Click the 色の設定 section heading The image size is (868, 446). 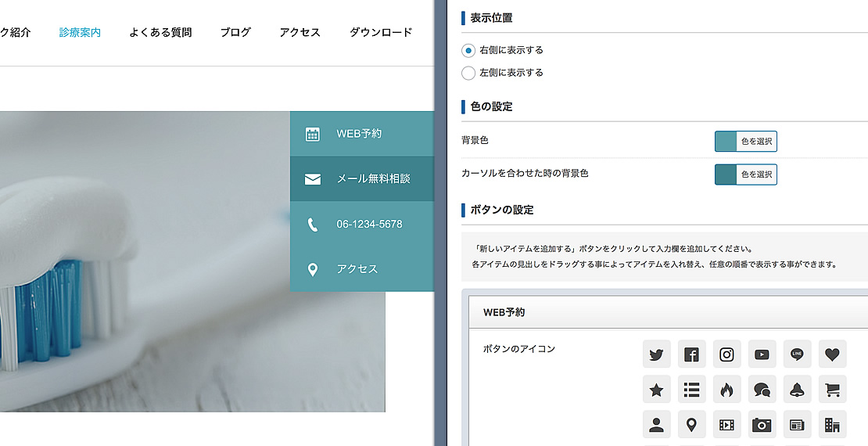tap(491, 106)
